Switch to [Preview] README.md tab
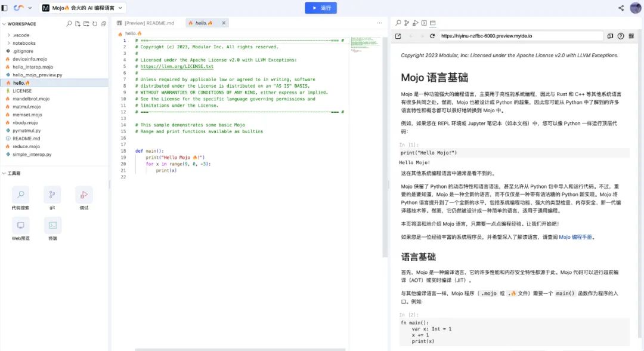The image size is (644, 351). pos(145,23)
